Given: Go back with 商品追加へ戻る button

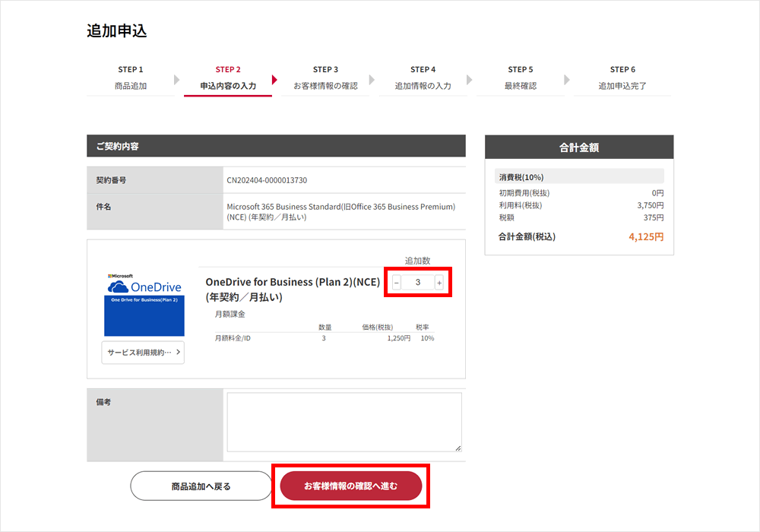Looking at the screenshot, I should pyautogui.click(x=201, y=486).
